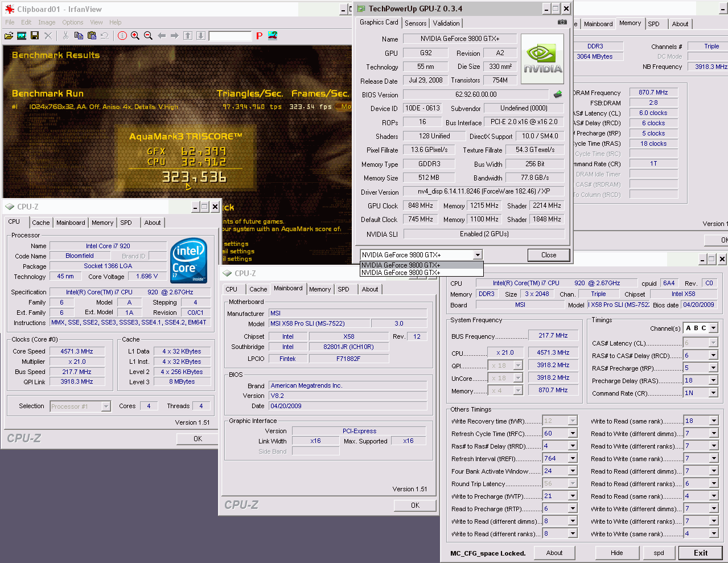Open CPU-Z Processor #1 selection dropdown
Viewport: 728px width, 563px height.
106,406
